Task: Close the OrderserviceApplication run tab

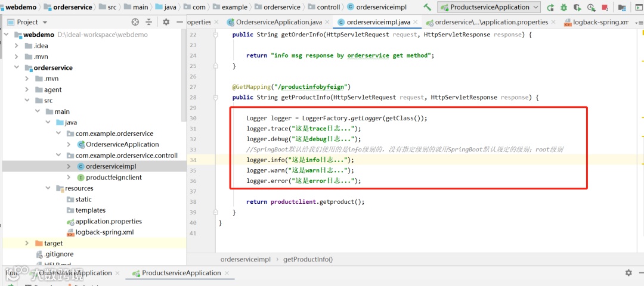Action: (117, 273)
